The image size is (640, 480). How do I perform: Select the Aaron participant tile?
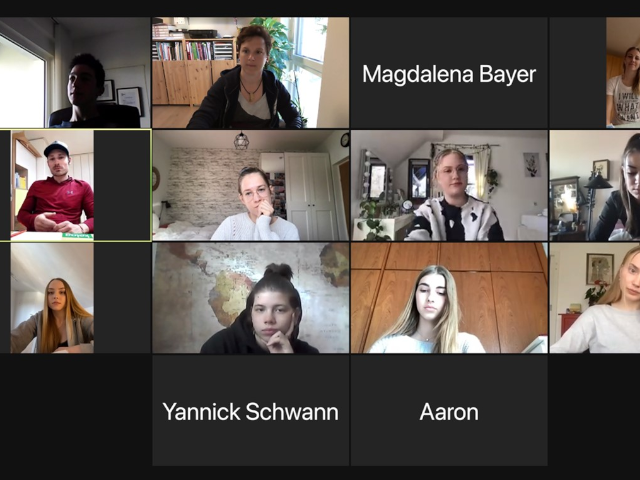[449, 410]
